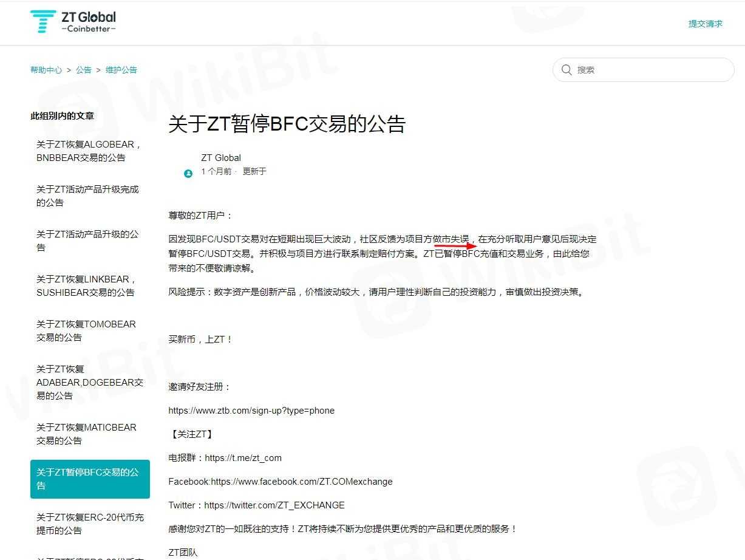Select 关于ZT恢复TOMOBEAR交易的公告 in sidebar
745x560 pixels.
click(x=86, y=330)
